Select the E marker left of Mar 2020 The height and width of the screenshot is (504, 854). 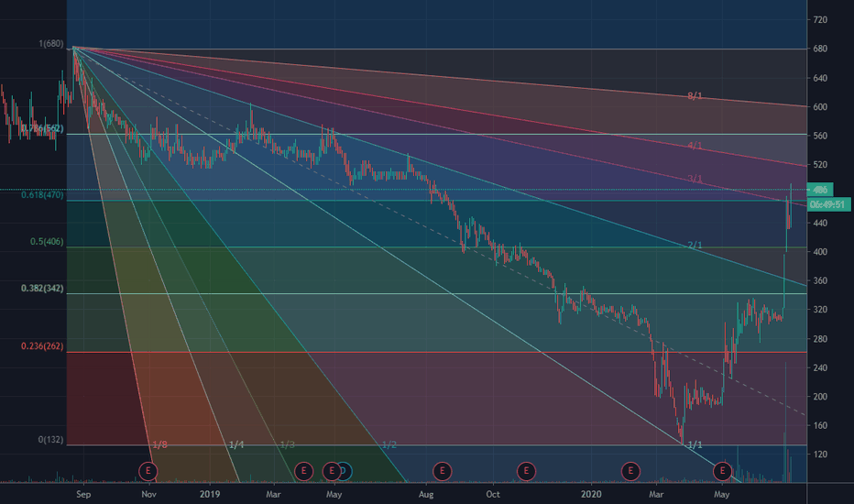coord(630,471)
